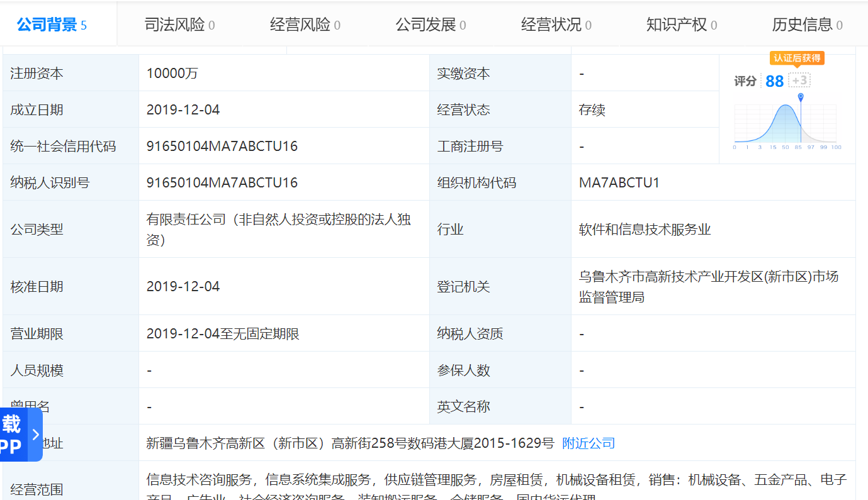868x500 pixels.
Task: Click the 软件和信息技术服务业 industry value
Action: pos(645,230)
